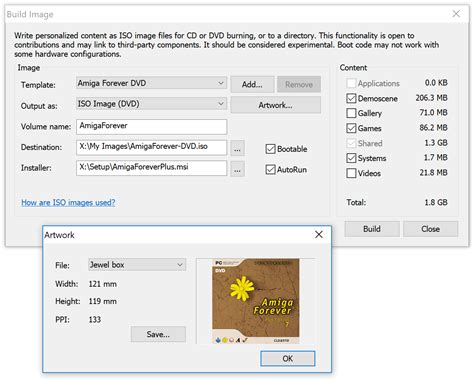474x381 pixels.
Task: Click the Installer path field
Action: pyautogui.click(x=151, y=167)
